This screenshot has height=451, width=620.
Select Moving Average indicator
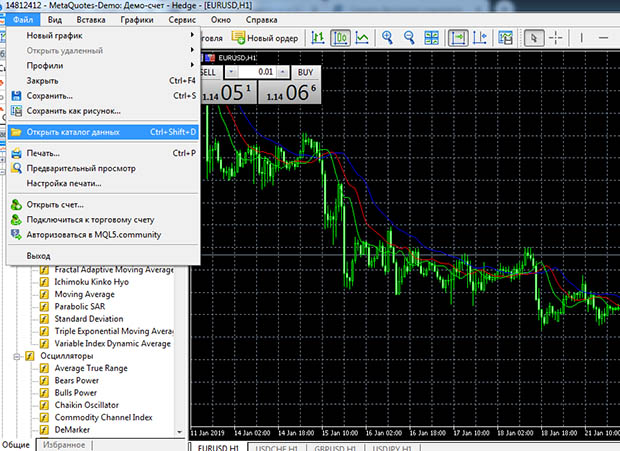click(84, 294)
